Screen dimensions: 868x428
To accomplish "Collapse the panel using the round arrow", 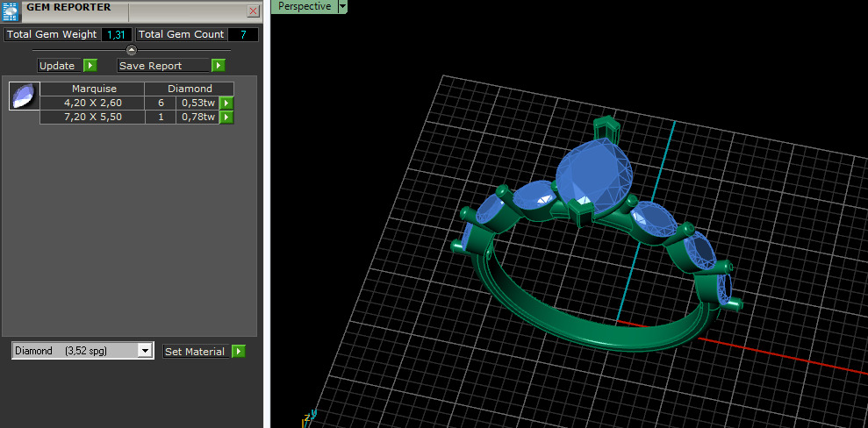I will (x=131, y=50).
